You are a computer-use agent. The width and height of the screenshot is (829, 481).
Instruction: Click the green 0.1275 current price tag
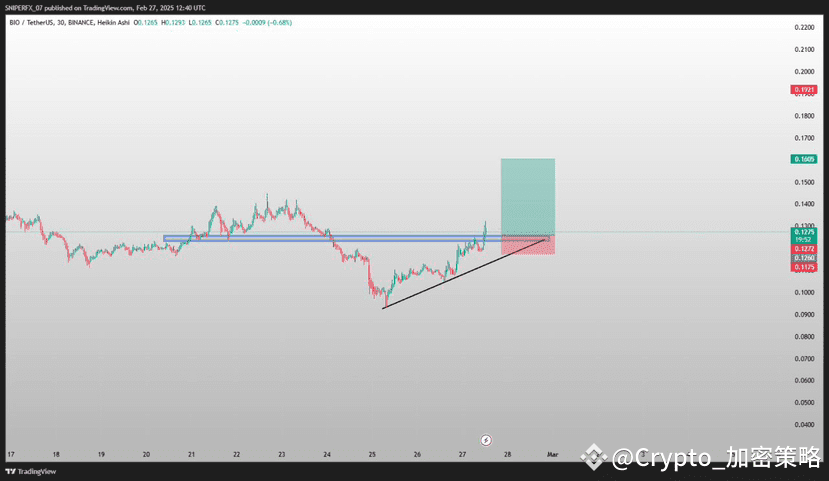click(804, 235)
